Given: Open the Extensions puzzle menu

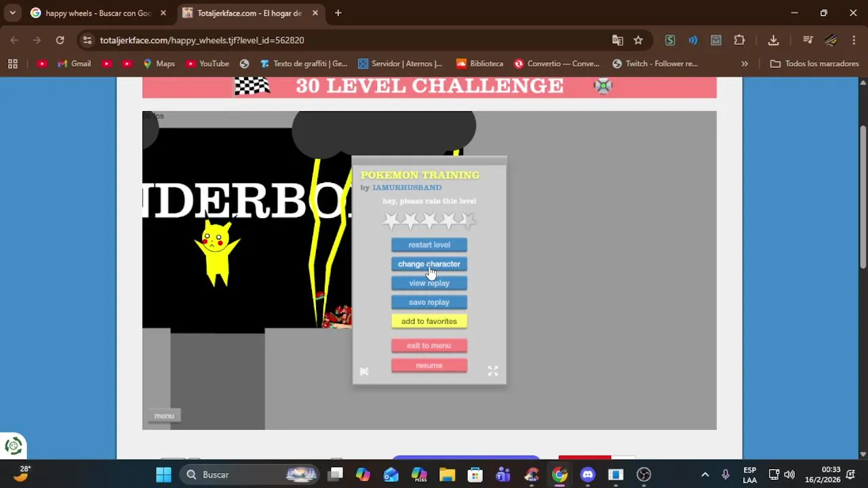Looking at the screenshot, I should [739, 40].
